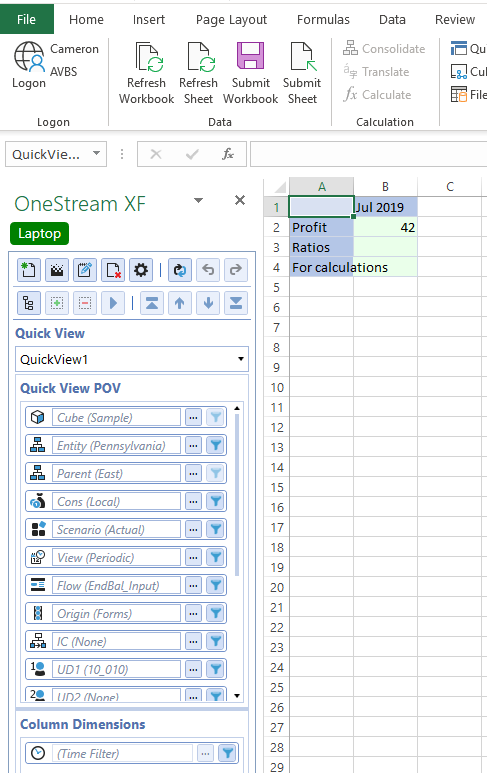This screenshot has height=773, width=487.
Task: Select the Jul 2019 cell
Action: click(x=385, y=207)
